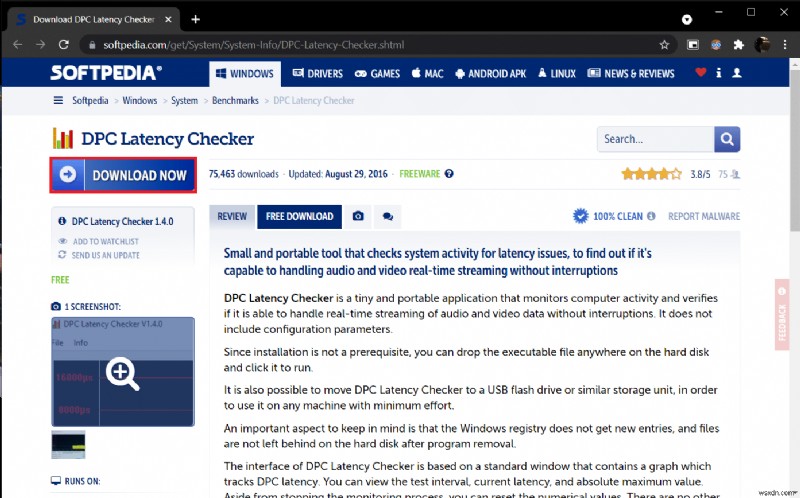800x498 pixels.
Task: Click the address bar URL
Action: pos(254,45)
